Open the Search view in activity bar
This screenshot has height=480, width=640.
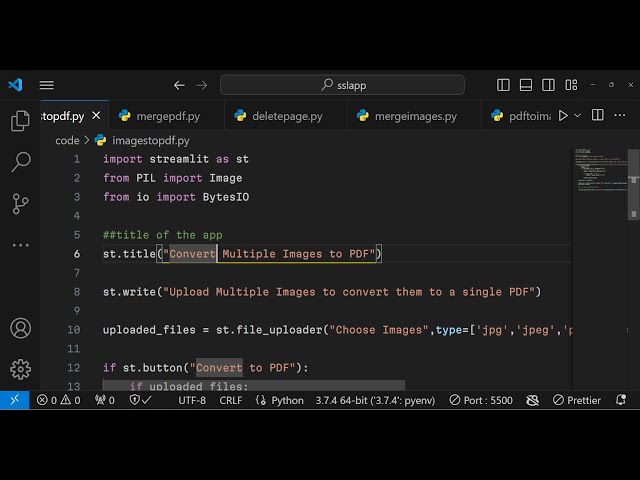tap(20, 162)
